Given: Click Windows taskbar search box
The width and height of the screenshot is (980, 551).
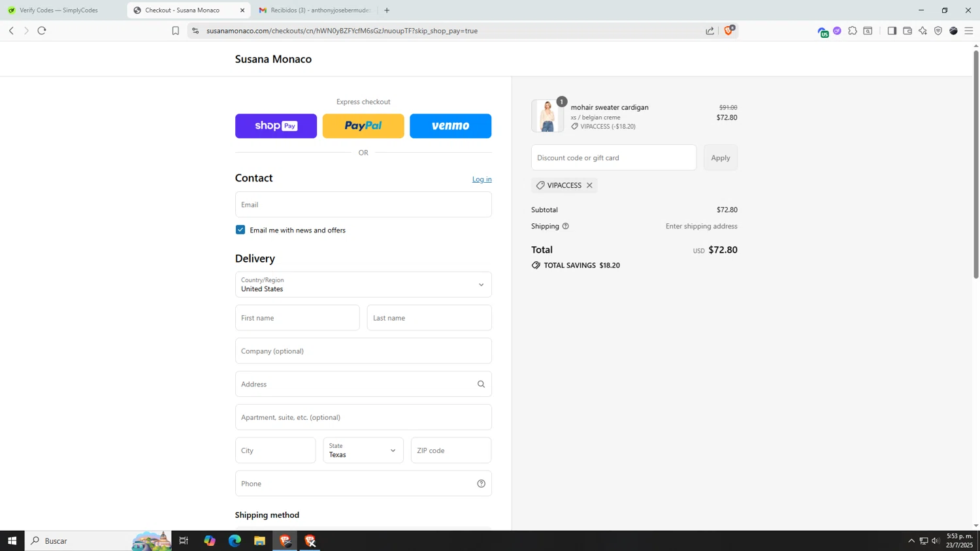Looking at the screenshot, I should click(x=98, y=541).
